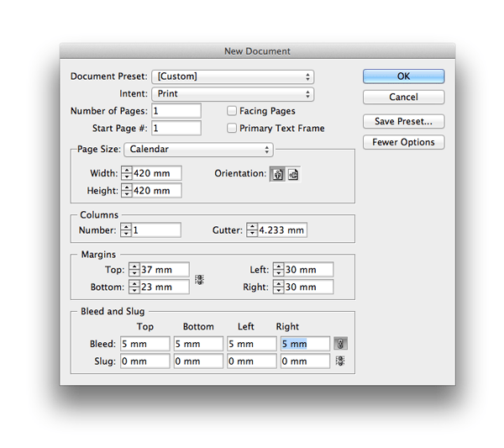Viewport: 504px width, 448px height.
Task: Click Number of Pages field
Action: coord(176,111)
